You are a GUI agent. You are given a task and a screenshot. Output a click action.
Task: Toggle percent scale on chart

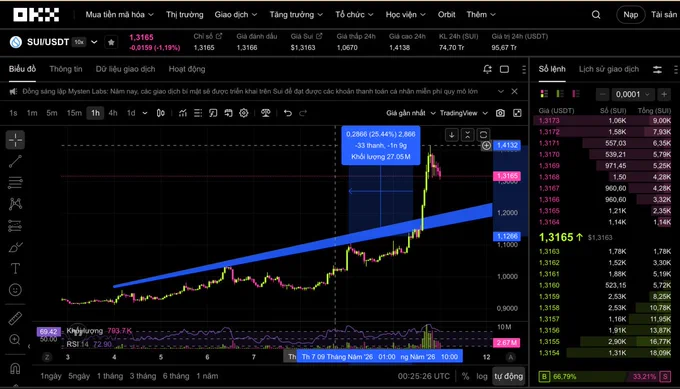[x=465, y=376]
